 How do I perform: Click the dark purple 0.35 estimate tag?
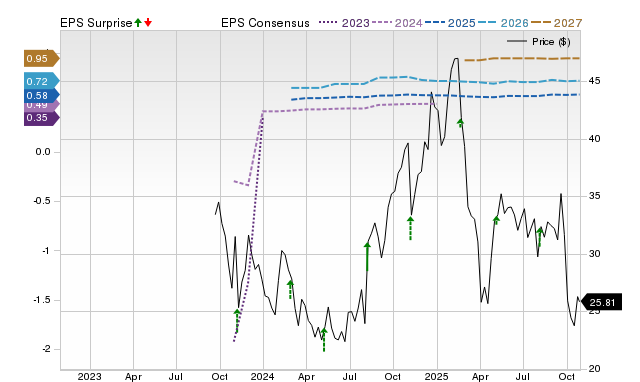pos(42,118)
